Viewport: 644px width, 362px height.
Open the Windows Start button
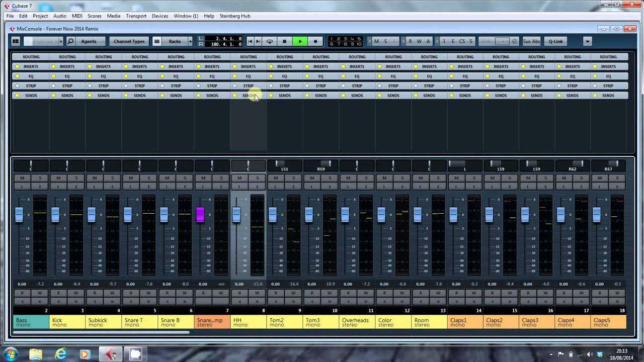(x=11, y=354)
